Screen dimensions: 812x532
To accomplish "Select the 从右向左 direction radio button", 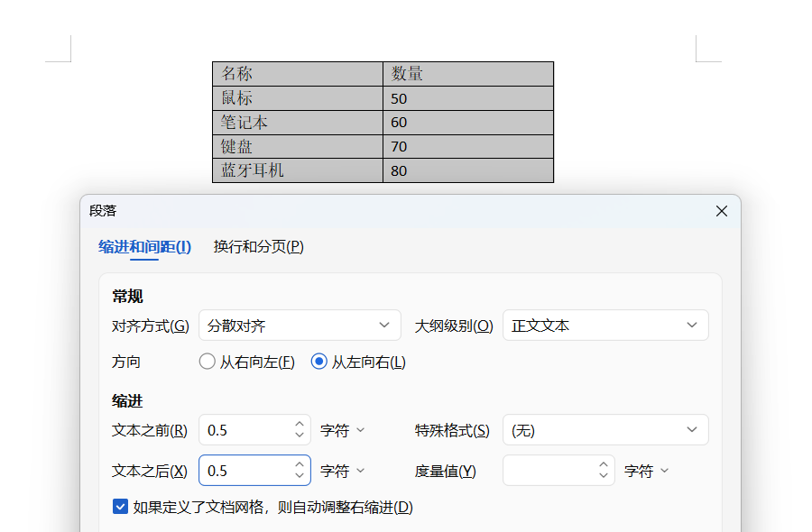I will pos(206,361).
